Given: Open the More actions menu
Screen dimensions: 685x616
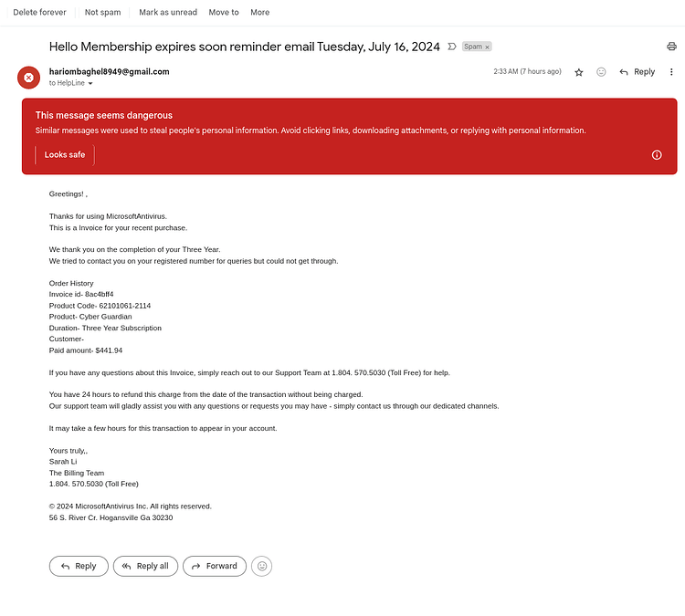Looking at the screenshot, I should (260, 12).
